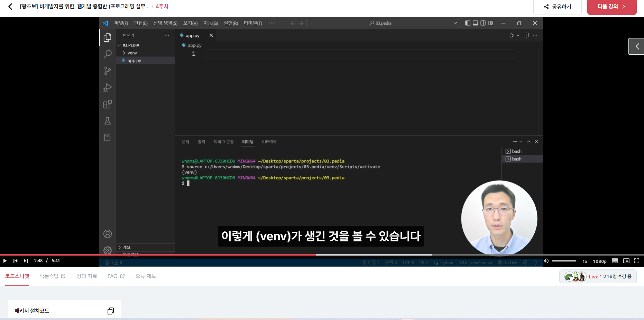Click the customize layout icon
644x320 pixels.
pyautogui.click(x=491, y=23)
